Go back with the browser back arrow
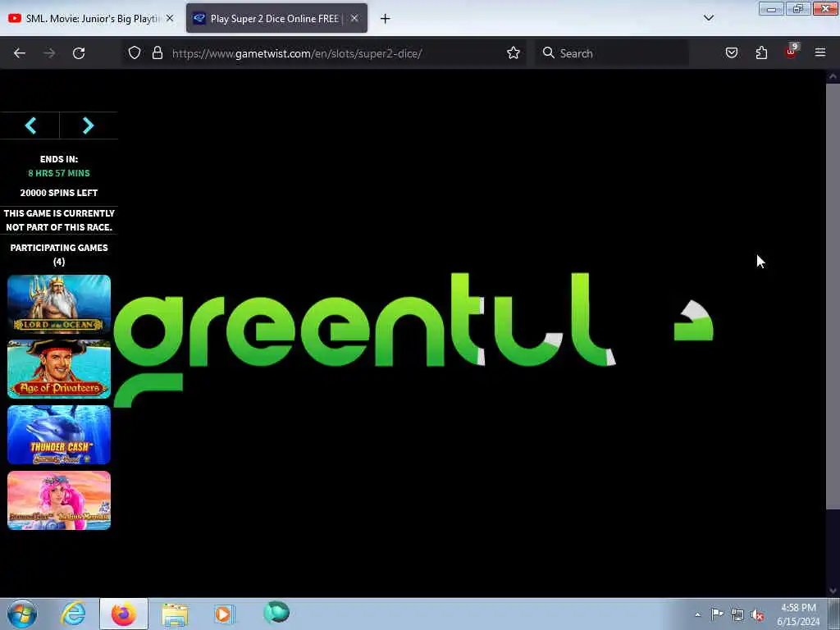The width and height of the screenshot is (840, 630). click(20, 53)
